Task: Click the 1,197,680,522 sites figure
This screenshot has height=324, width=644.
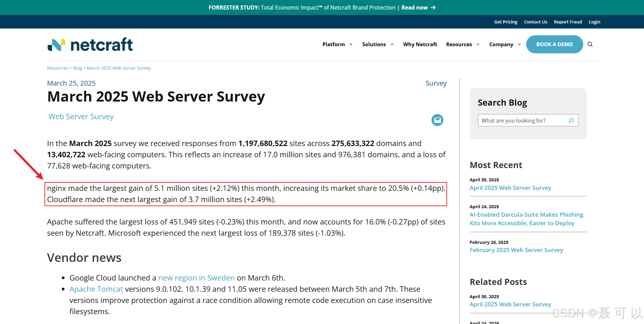Action: [x=263, y=143]
